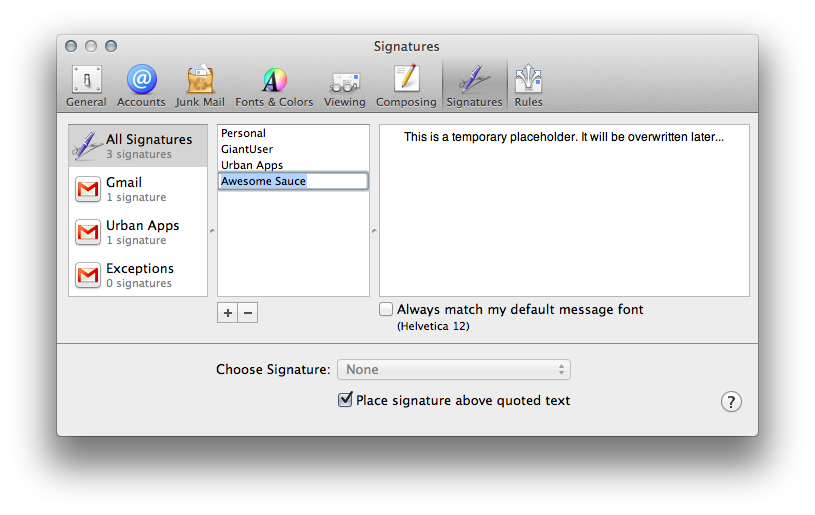Open Junk Mail preferences
The image size is (815, 515).
coord(200,86)
